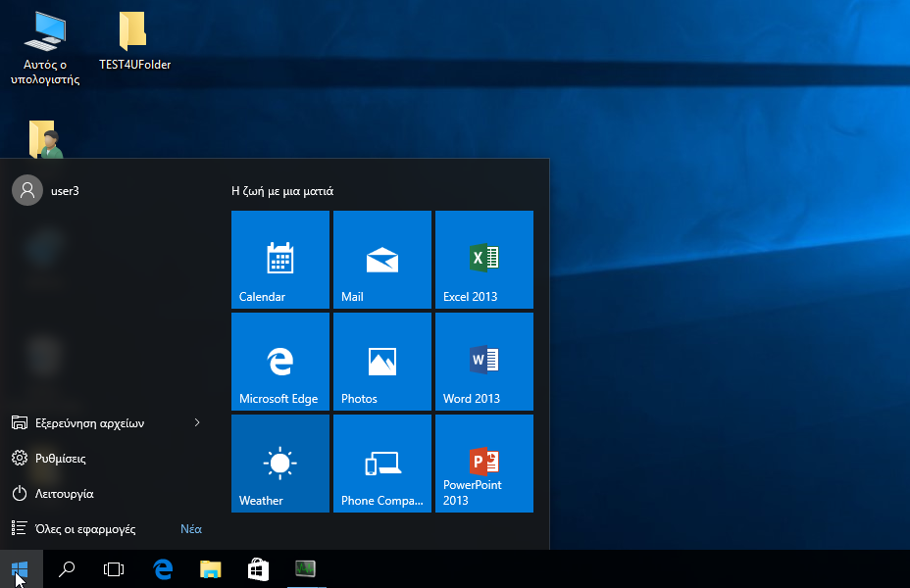Click the user3 account avatar
Screen dimensions: 910x588
(x=27, y=190)
